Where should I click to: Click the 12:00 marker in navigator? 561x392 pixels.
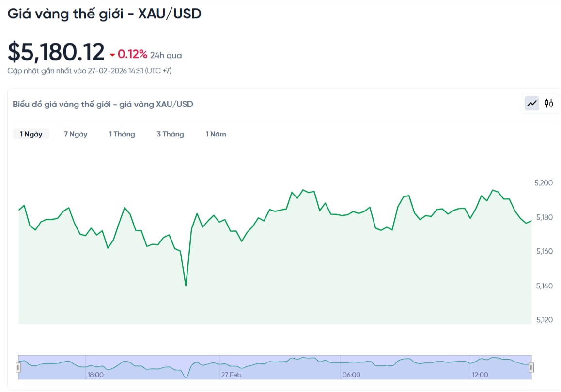[480, 375]
